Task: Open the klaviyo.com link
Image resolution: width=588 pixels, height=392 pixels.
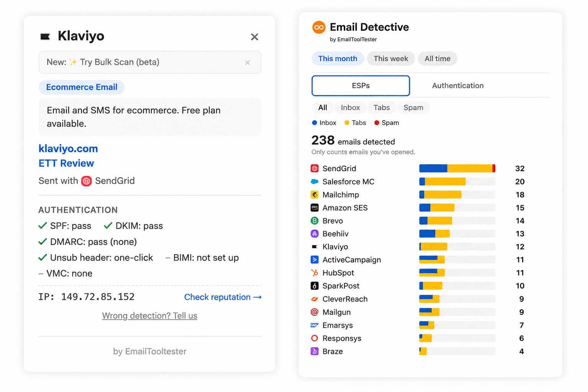Action: coord(68,149)
